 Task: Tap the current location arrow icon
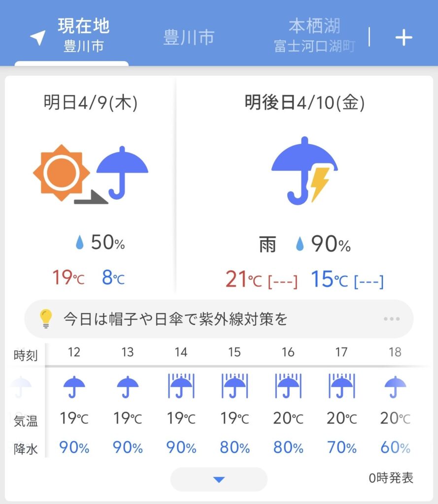coord(38,37)
